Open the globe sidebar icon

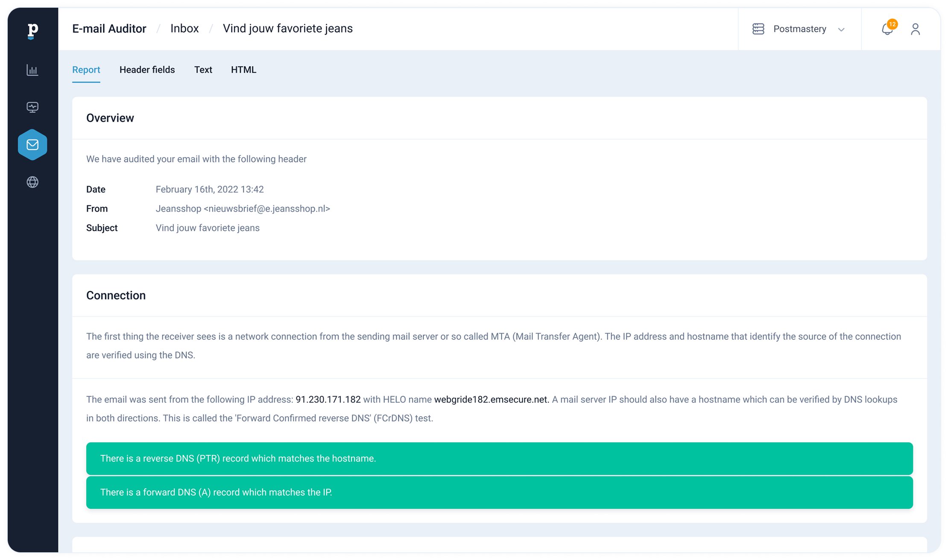coord(32,182)
